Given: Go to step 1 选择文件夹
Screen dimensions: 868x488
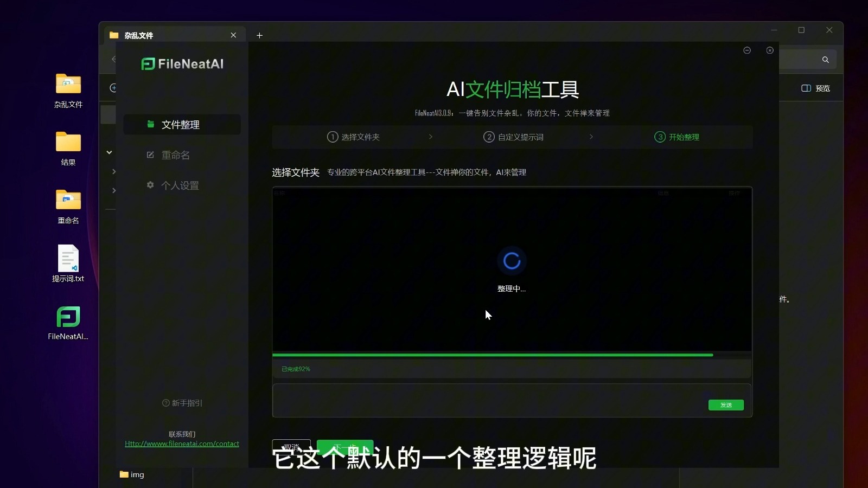Looking at the screenshot, I should (x=353, y=137).
